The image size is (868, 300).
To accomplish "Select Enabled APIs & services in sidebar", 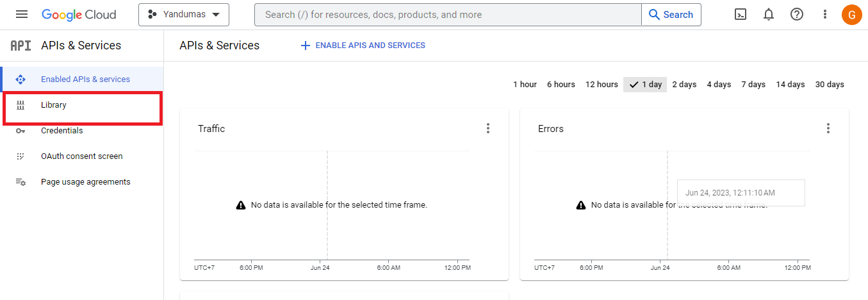I will [82, 79].
